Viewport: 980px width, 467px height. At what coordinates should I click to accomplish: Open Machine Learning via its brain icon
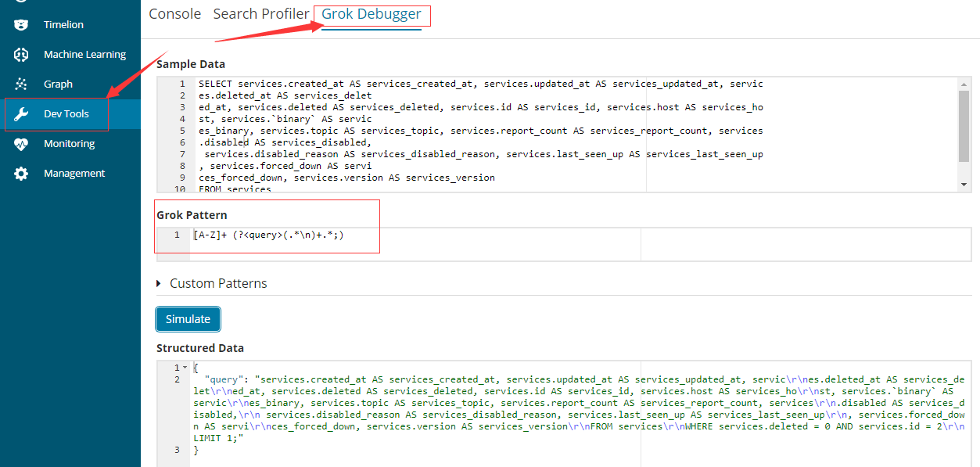click(21, 55)
